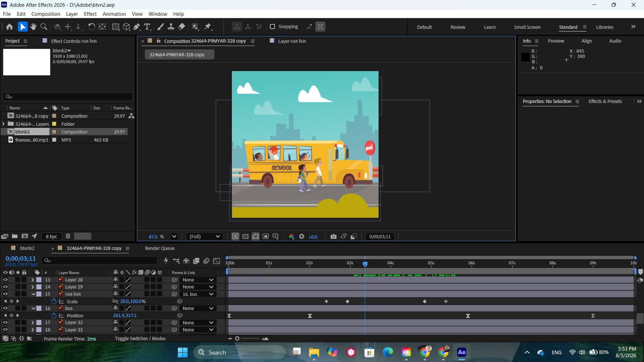The width and height of the screenshot is (644, 362).
Task: Click the 8 bpc color depth button
Action: pyautogui.click(x=51, y=236)
